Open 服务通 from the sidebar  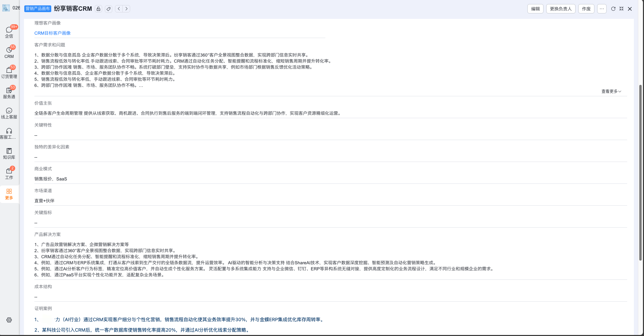click(x=9, y=93)
